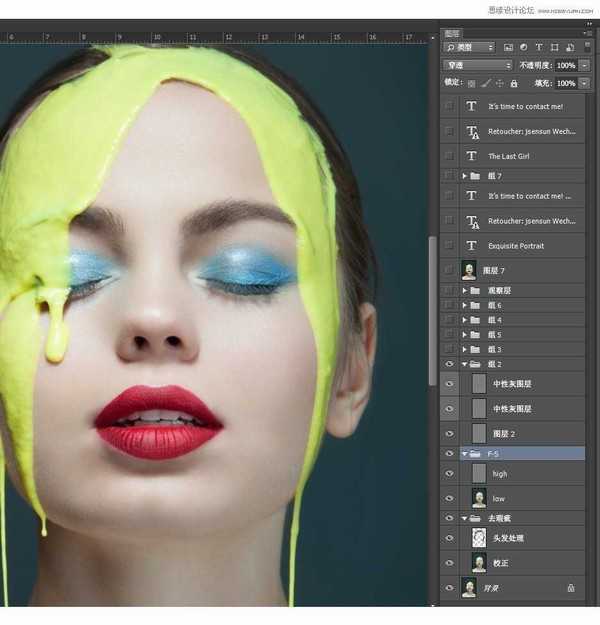The image size is (600, 625).
Task: Hide the 'low' layer using eye icon
Action: (x=449, y=497)
